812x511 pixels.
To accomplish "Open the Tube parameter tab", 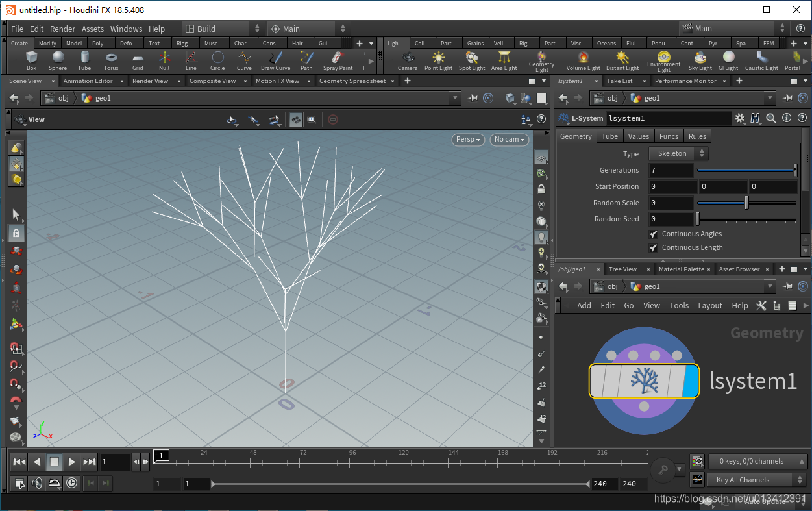I will [609, 136].
